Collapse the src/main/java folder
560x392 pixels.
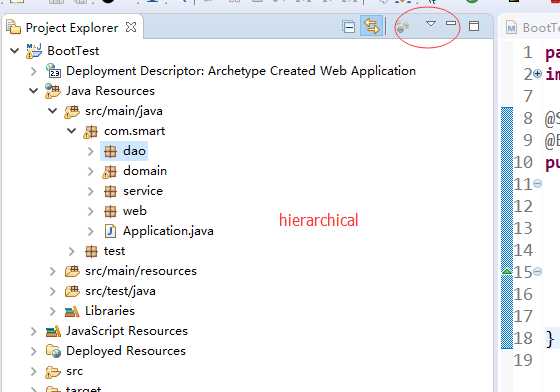[x=53, y=111]
